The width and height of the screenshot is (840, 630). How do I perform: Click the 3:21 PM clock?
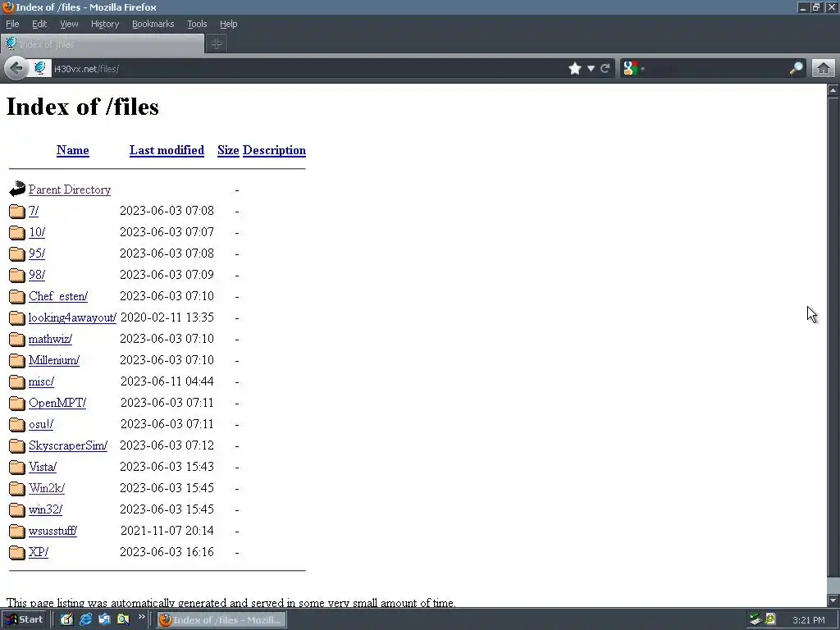click(x=808, y=620)
